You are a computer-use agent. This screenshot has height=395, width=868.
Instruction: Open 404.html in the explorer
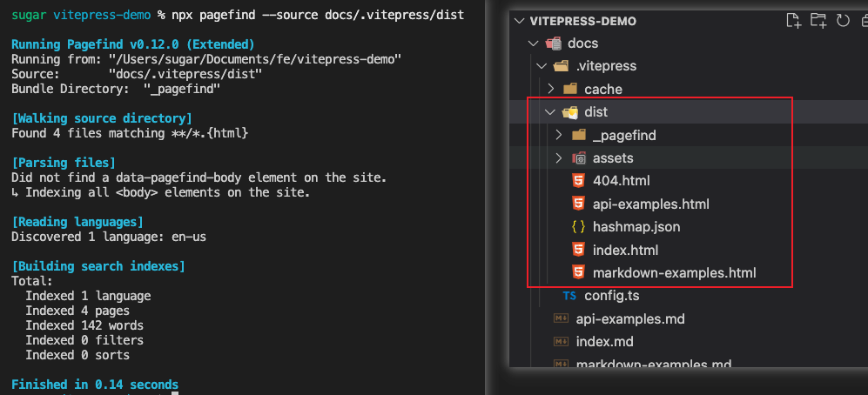[x=621, y=181]
